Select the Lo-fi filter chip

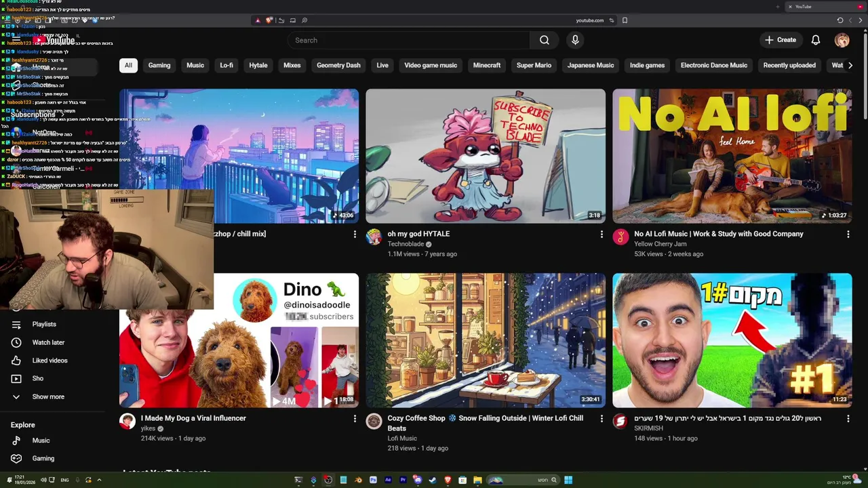pos(226,65)
